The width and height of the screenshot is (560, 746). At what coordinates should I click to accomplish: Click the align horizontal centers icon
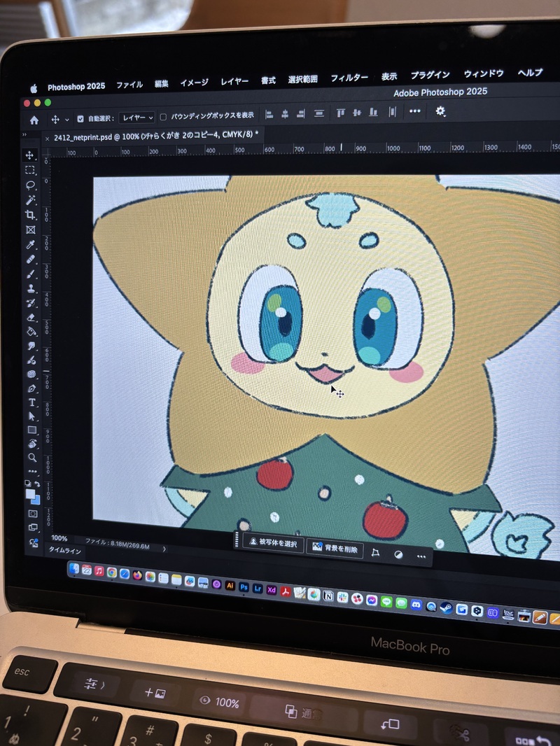pos(284,114)
